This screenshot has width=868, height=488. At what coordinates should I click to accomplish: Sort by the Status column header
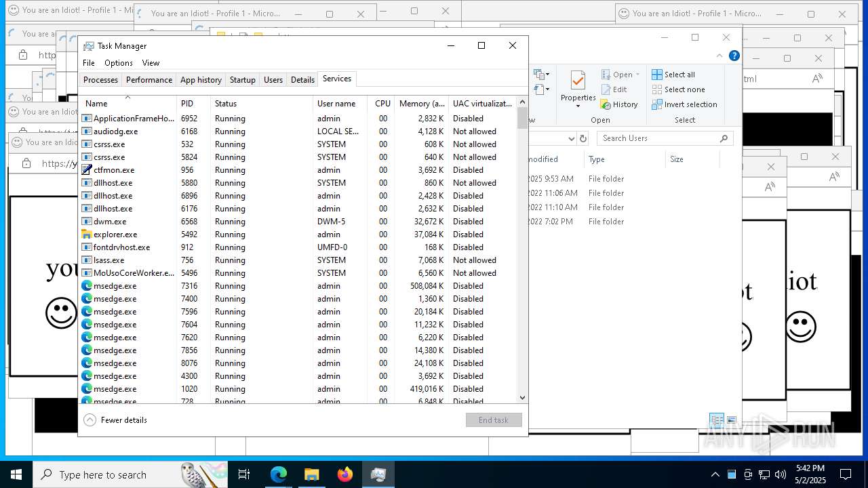[262, 104]
